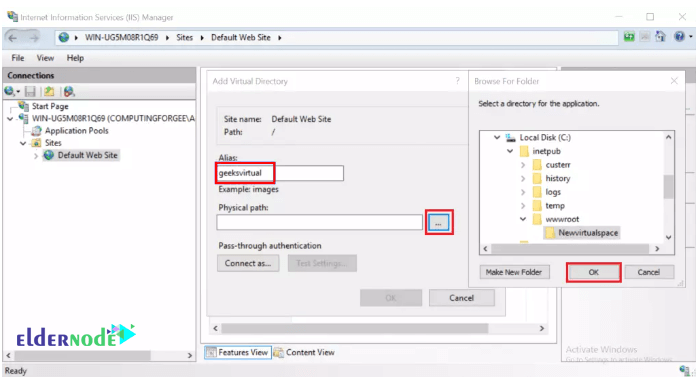Expand the logs folder
This screenshot has width=696, height=377.
(523, 192)
